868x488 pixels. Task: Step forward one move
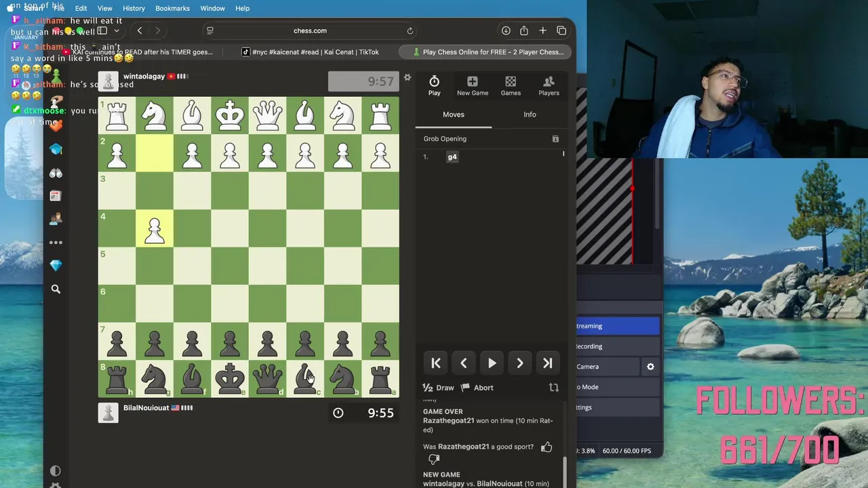(x=519, y=363)
